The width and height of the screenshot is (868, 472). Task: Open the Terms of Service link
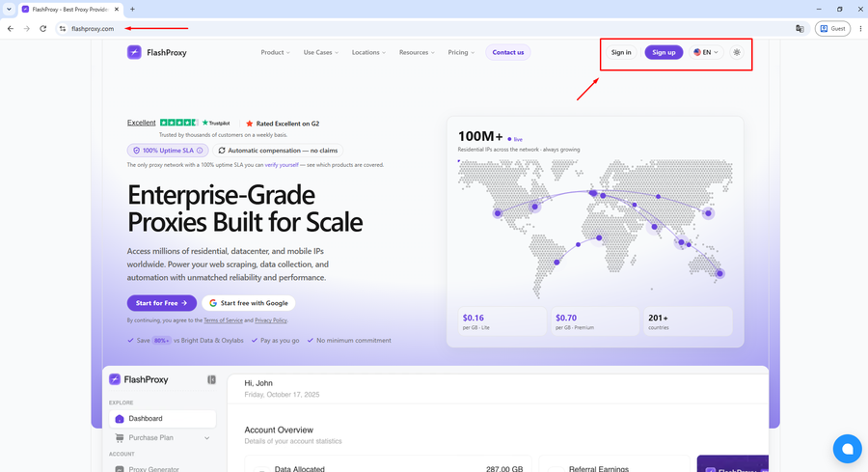223,320
